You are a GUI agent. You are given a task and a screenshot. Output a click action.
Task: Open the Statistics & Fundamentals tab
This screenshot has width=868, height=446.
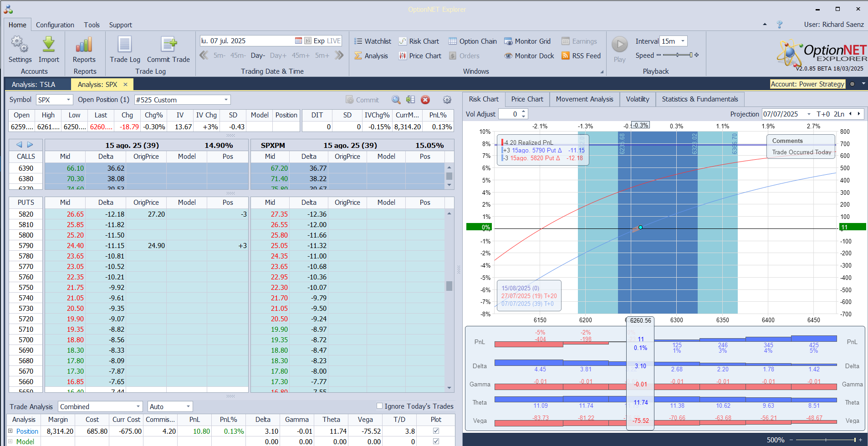(x=700, y=99)
